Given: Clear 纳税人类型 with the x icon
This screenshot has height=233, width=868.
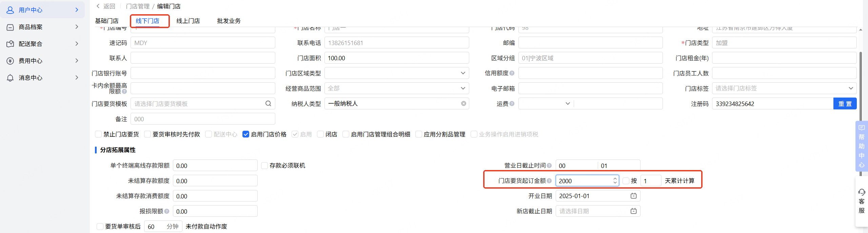Looking at the screenshot, I should [x=463, y=104].
